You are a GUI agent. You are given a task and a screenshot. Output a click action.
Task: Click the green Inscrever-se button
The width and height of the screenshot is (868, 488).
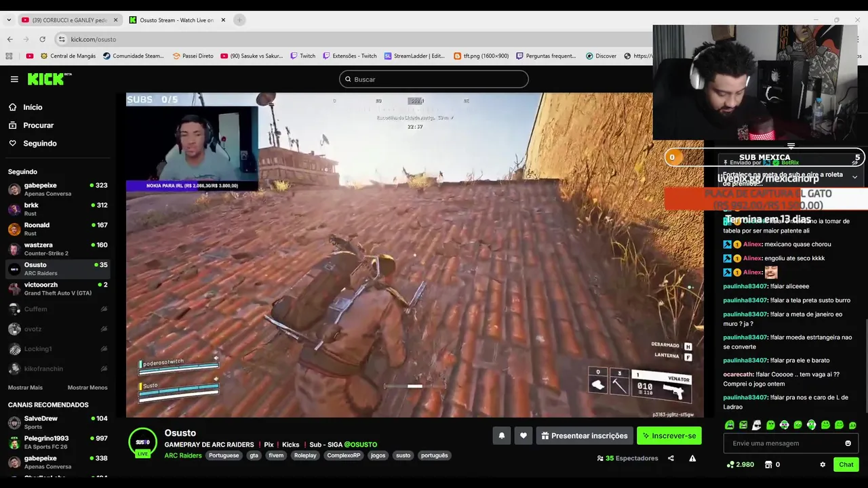[x=669, y=436]
